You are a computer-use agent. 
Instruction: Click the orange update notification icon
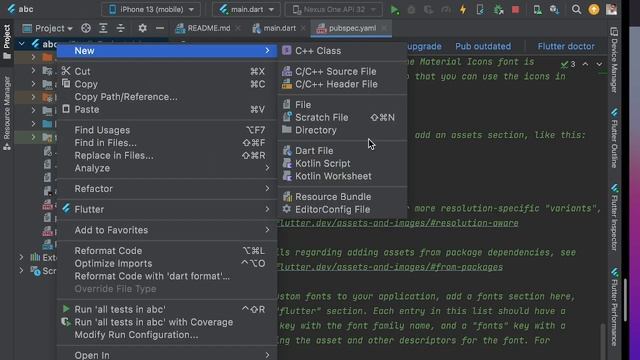594,9
